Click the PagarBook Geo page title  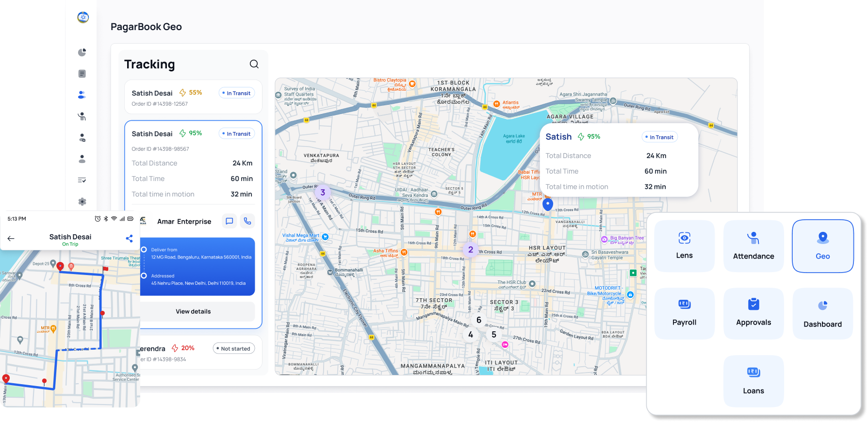tap(146, 27)
